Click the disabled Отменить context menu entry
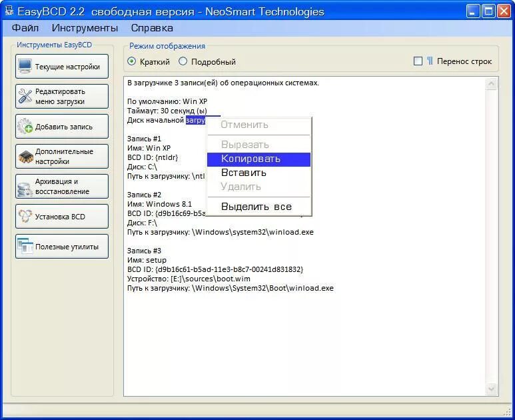Screen dimensions: 515x420 258,125
